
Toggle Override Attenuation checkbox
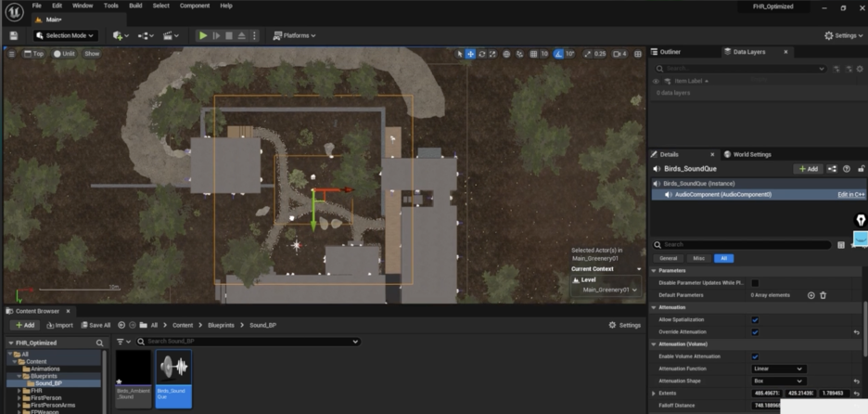point(755,332)
